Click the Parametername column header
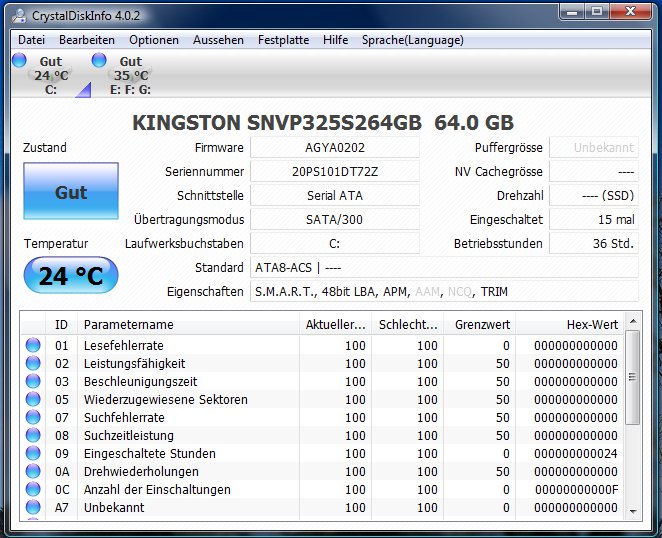 point(189,324)
